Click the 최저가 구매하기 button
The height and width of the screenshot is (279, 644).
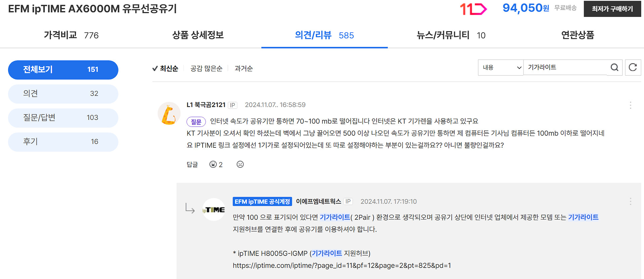(x=612, y=9)
